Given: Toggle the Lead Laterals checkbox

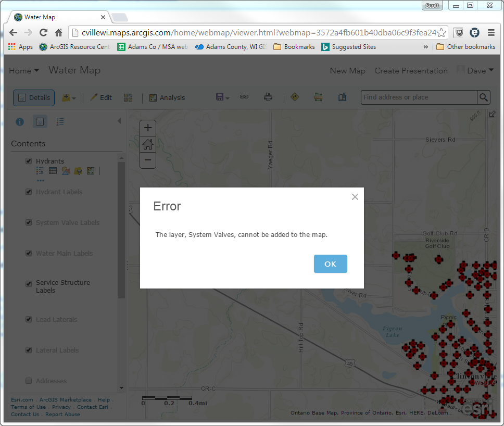Looking at the screenshot, I should click(x=29, y=320).
